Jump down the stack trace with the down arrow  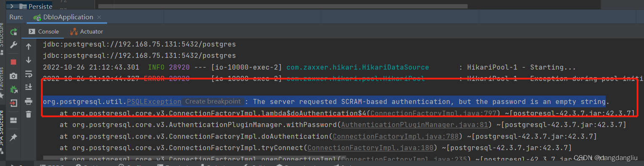[29, 60]
